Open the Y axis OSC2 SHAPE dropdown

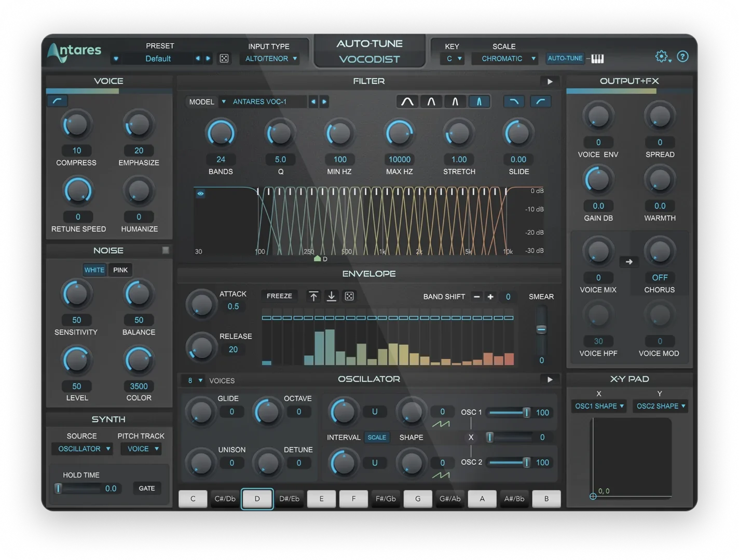pos(661,406)
